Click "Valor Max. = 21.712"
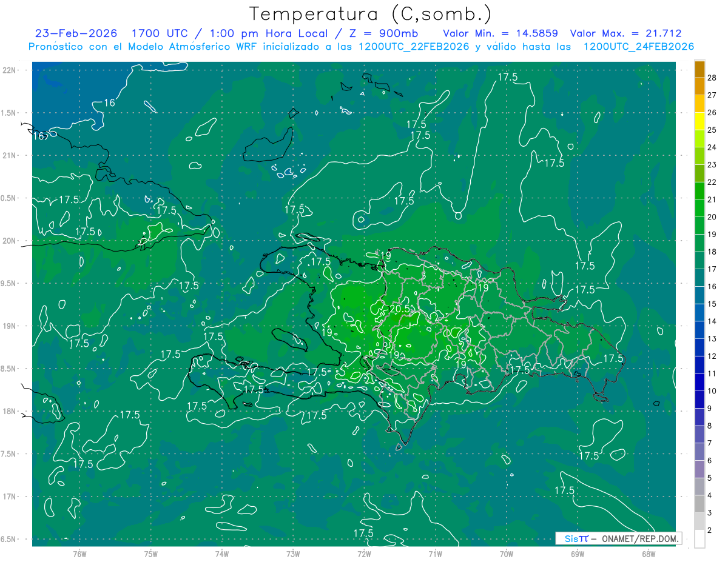The width and height of the screenshot is (728, 562). tap(625, 34)
